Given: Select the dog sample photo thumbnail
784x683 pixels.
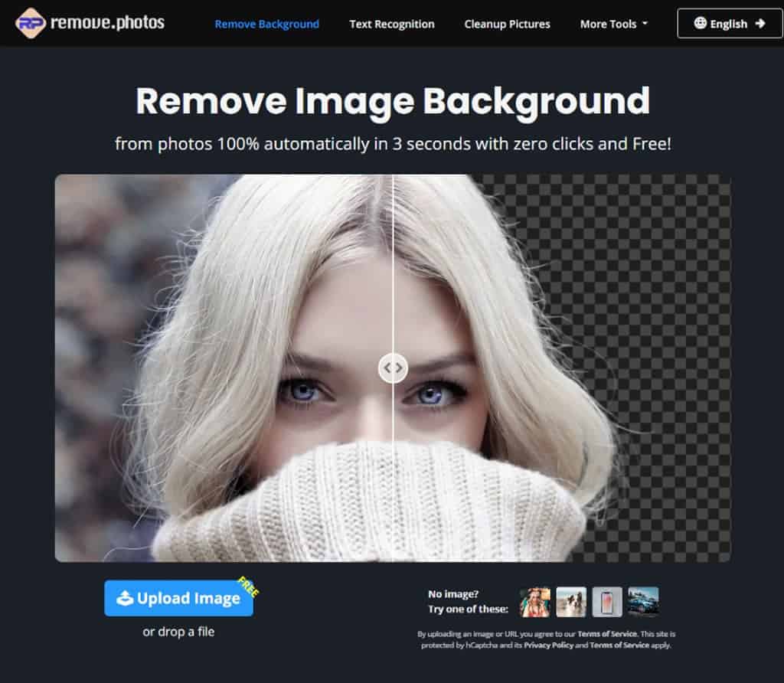Looking at the screenshot, I should click(571, 602).
